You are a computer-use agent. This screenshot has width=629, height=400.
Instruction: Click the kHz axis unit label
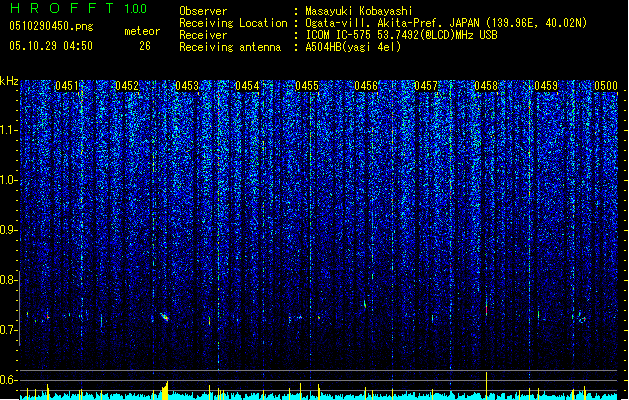(x=9, y=81)
